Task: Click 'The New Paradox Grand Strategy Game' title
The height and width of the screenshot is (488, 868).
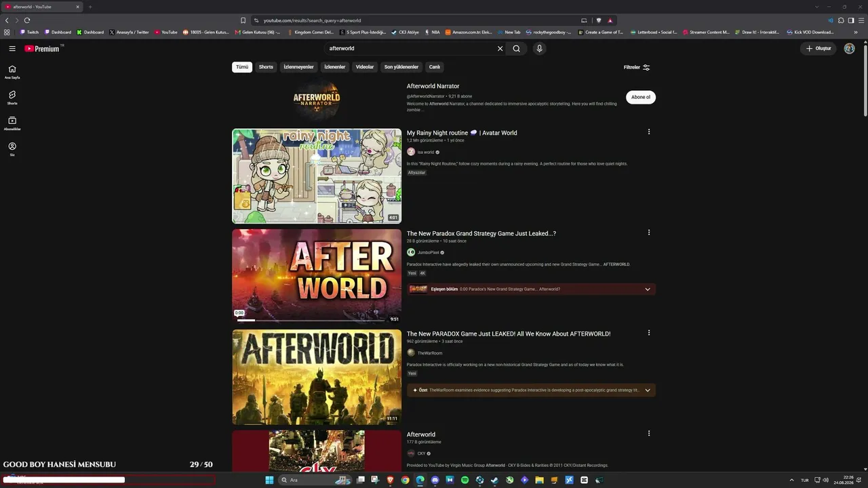Action: (x=481, y=233)
